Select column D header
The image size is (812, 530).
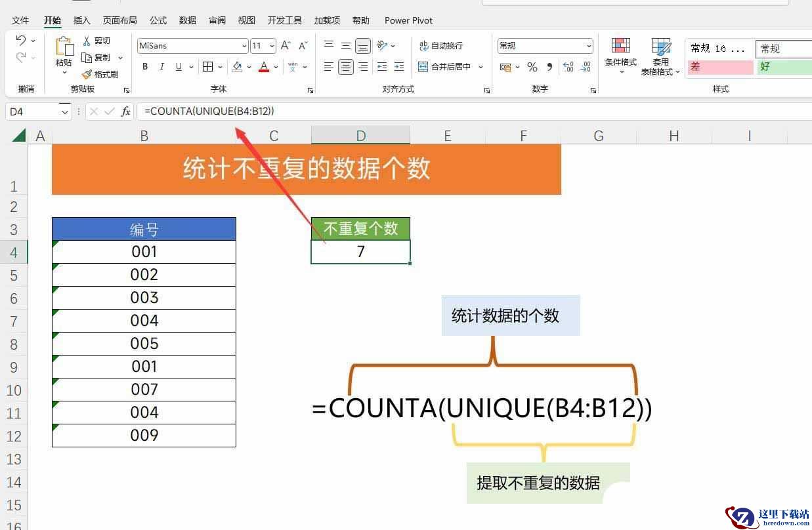360,136
